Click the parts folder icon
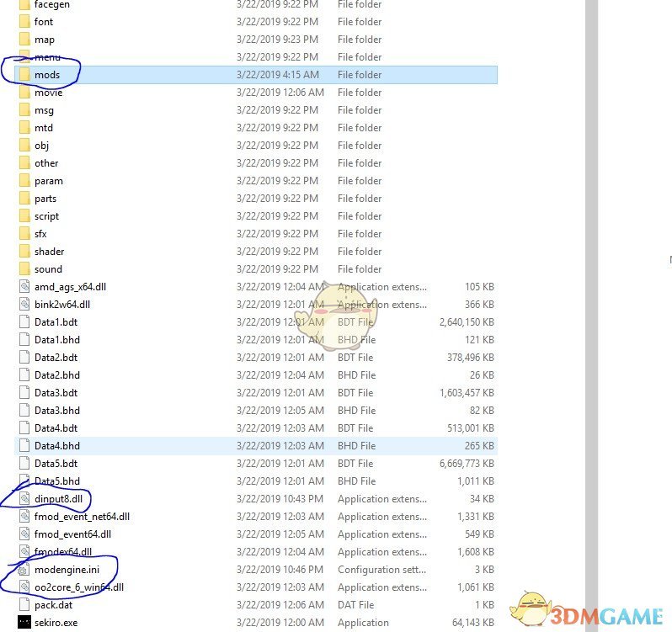Image resolution: width=672 pixels, height=632 pixels. coord(24,199)
